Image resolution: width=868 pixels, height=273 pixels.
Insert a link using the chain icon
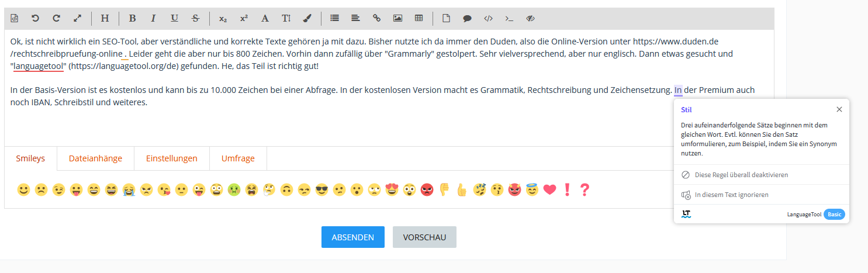(x=376, y=18)
